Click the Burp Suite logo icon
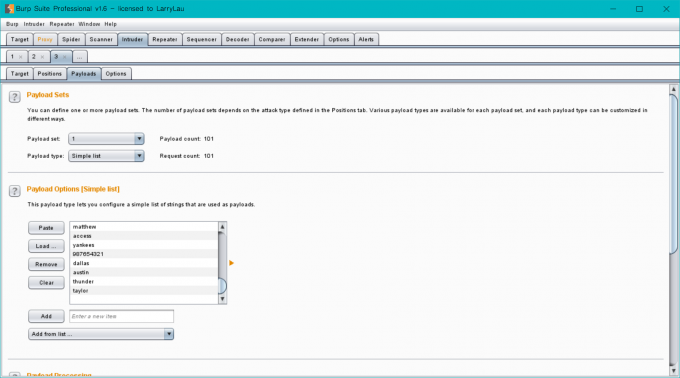Image resolution: width=680 pixels, height=378 pixels. pos(9,9)
